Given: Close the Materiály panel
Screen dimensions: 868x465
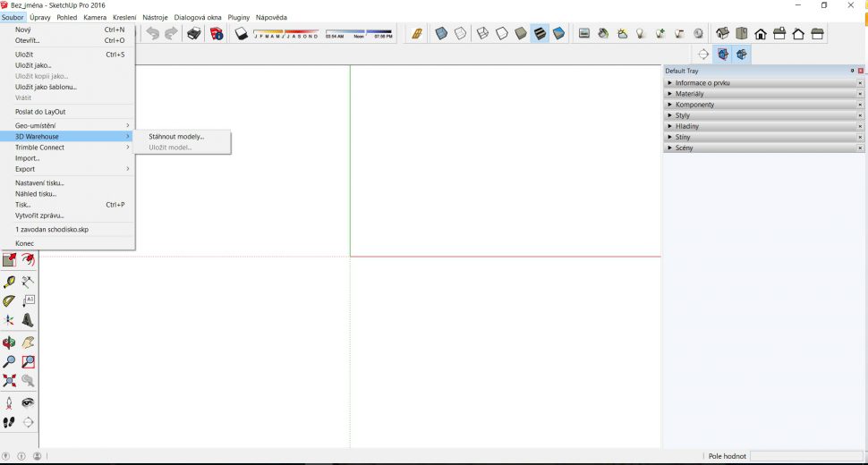Looking at the screenshot, I should pyautogui.click(x=860, y=94).
